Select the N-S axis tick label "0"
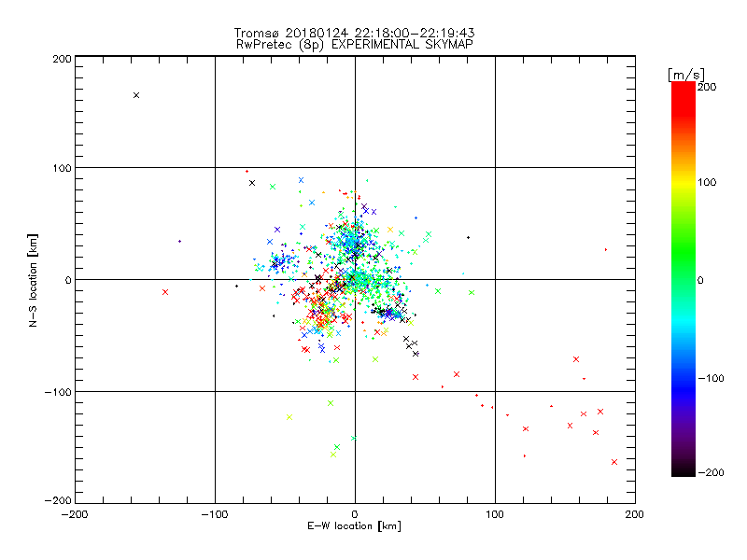The image size is (747, 560). click(x=68, y=280)
